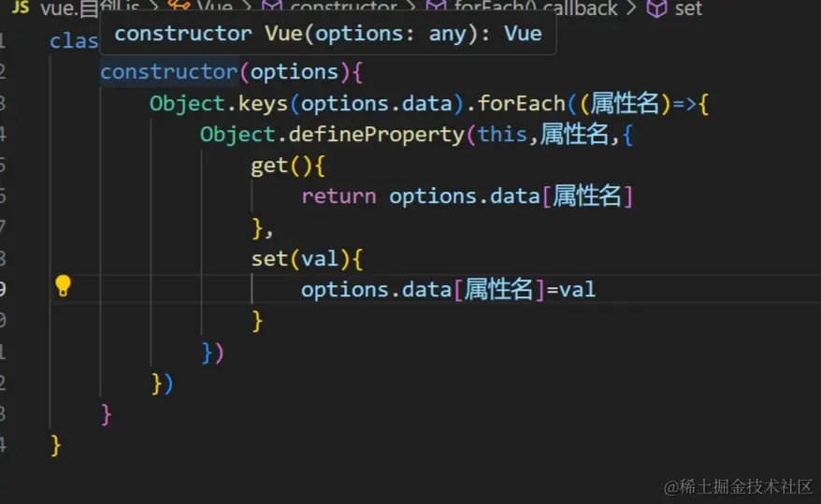Click the 'keys' method after Object
Screen dimensions: 821x504
pos(263,104)
